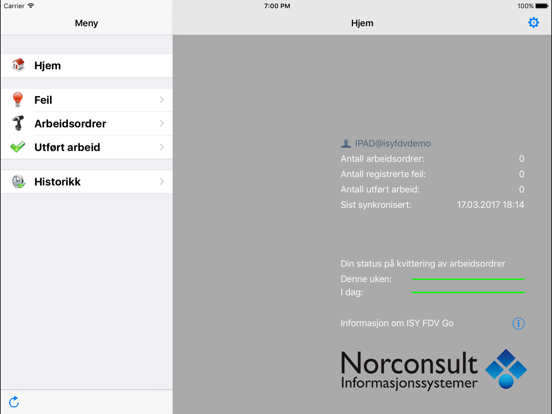Click the Norconsult diamond logo
The height and width of the screenshot is (414, 552).
tap(506, 369)
